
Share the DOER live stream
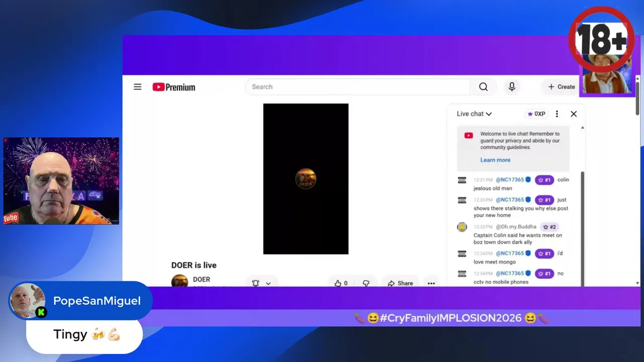[400, 283]
